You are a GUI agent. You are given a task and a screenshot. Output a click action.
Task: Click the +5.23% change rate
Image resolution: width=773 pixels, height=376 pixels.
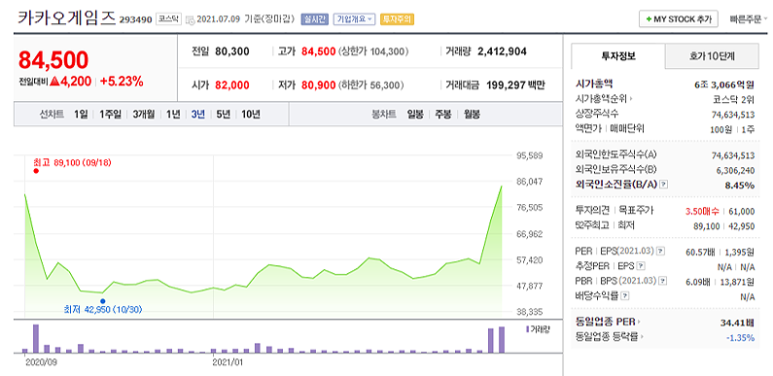(x=122, y=81)
